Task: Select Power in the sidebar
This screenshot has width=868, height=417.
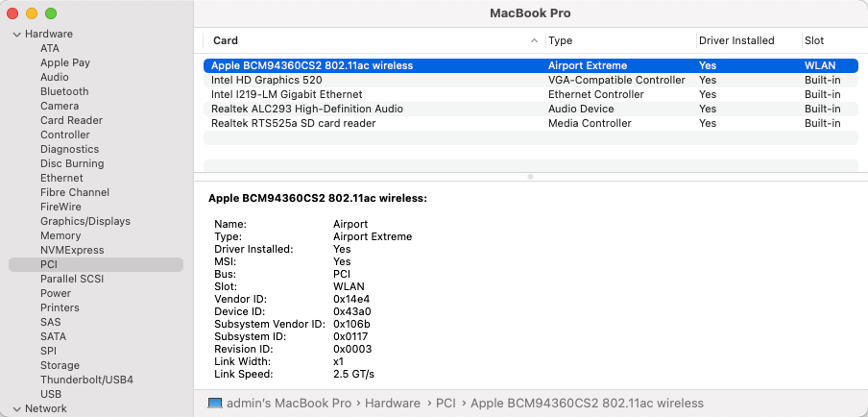Action: pos(56,293)
